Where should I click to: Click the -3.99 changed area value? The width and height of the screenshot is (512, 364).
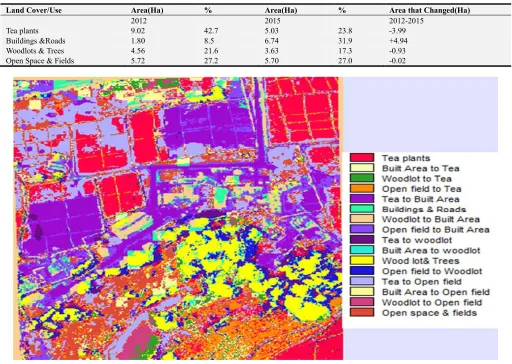click(x=397, y=31)
